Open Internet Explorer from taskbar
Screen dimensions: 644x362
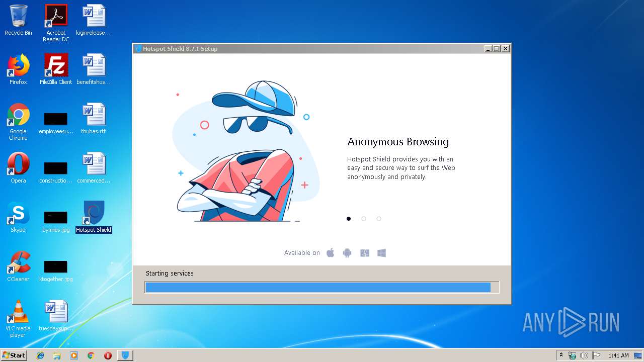click(x=40, y=355)
